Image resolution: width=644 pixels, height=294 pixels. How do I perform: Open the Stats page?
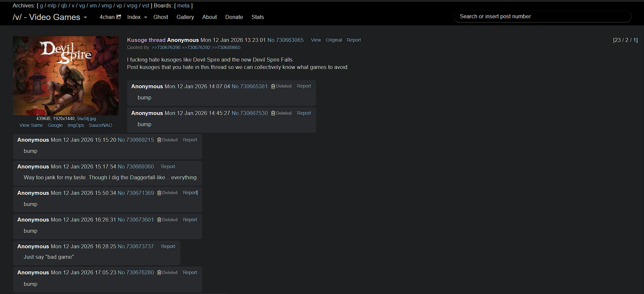(257, 17)
